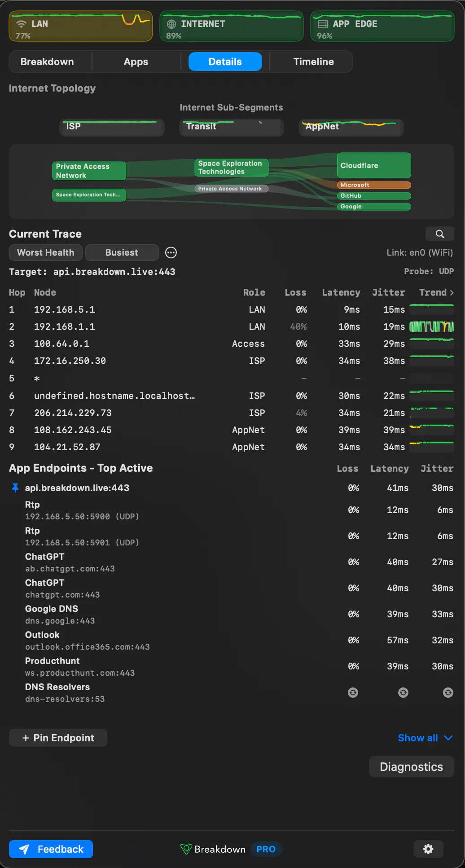Select the Google DNS endpoint

point(231,615)
